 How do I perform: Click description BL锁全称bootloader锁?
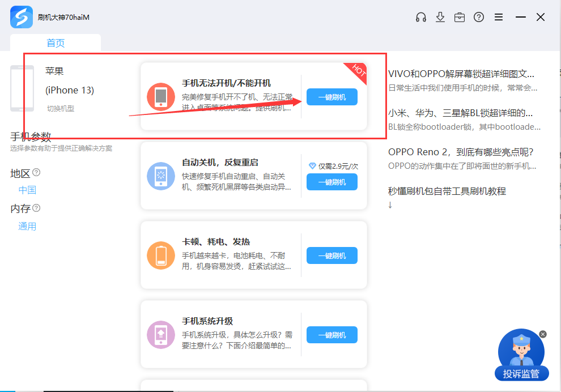465,127
